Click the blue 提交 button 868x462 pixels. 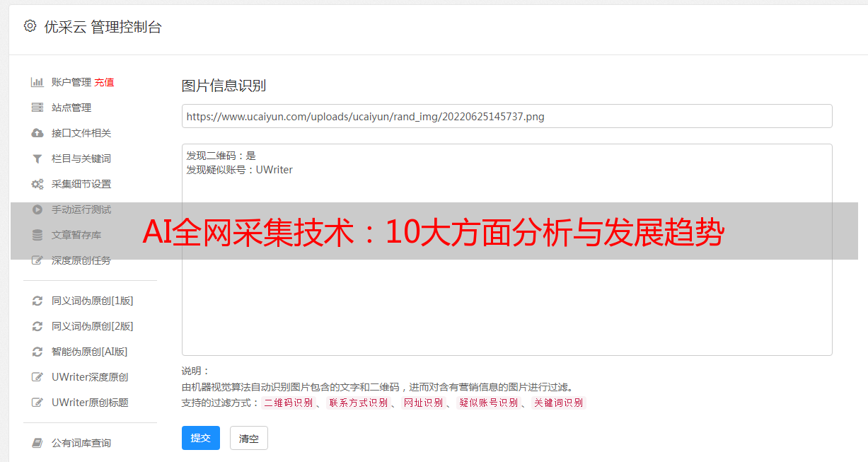pyautogui.click(x=201, y=438)
